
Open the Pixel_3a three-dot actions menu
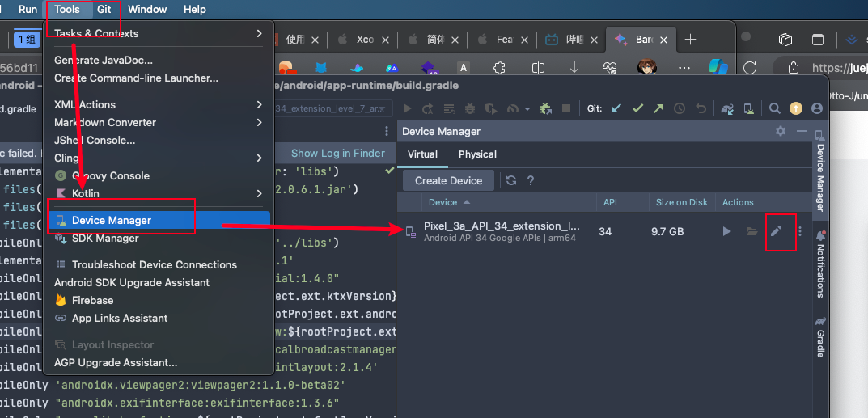799,231
